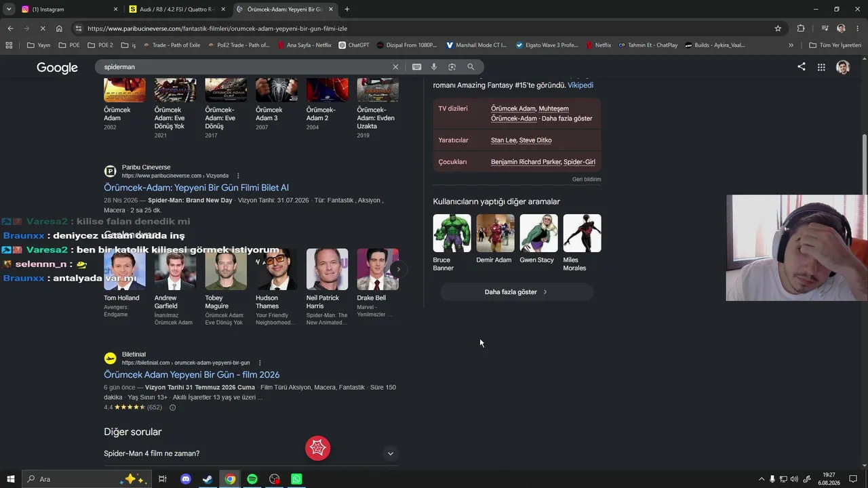868x488 pixels.
Task: Open Task View on the taskbar
Action: point(163,479)
